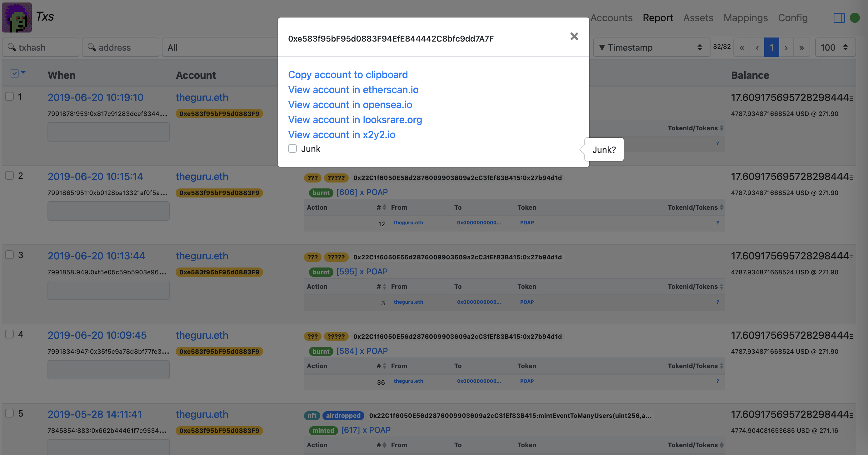
Task: Go to next page arrow
Action: (786, 47)
